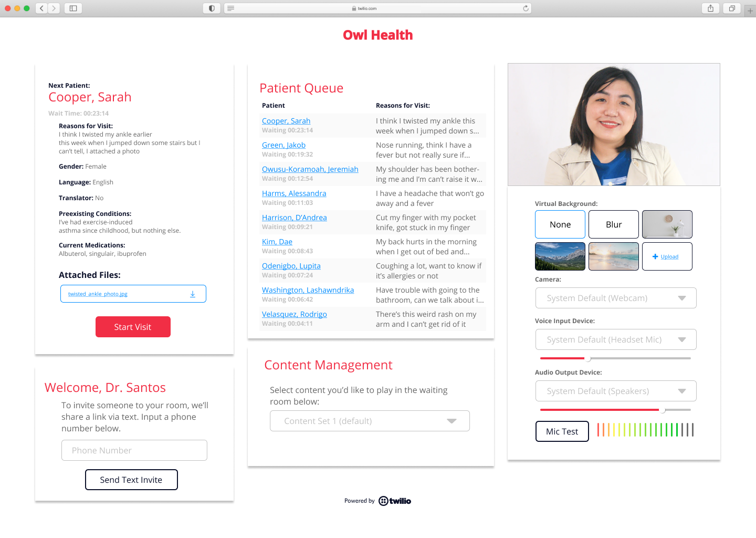Open the Camera System Default (Webcam) dropdown
This screenshot has height=538, width=756.
click(x=616, y=298)
